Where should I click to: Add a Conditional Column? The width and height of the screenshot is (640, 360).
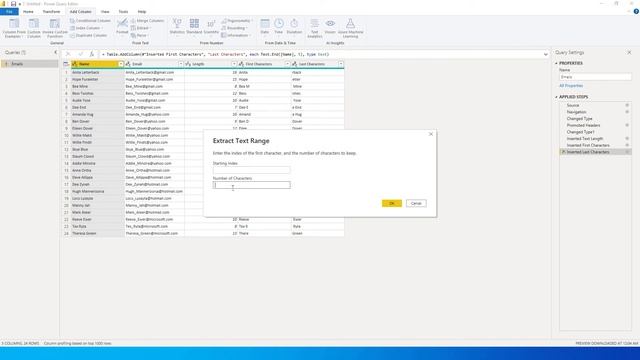(90, 21)
